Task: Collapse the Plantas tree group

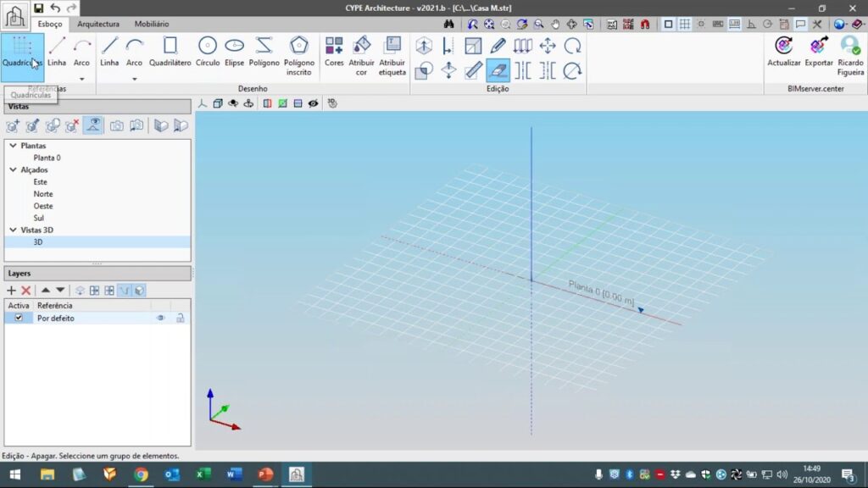Action: point(13,146)
